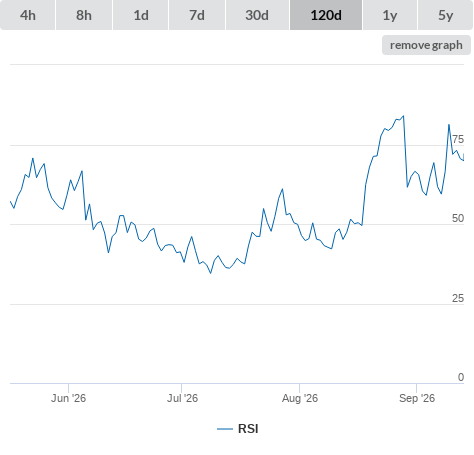This screenshot has width=474, height=455.
Task: Click the RSI peak in late August
Action: pos(404,116)
